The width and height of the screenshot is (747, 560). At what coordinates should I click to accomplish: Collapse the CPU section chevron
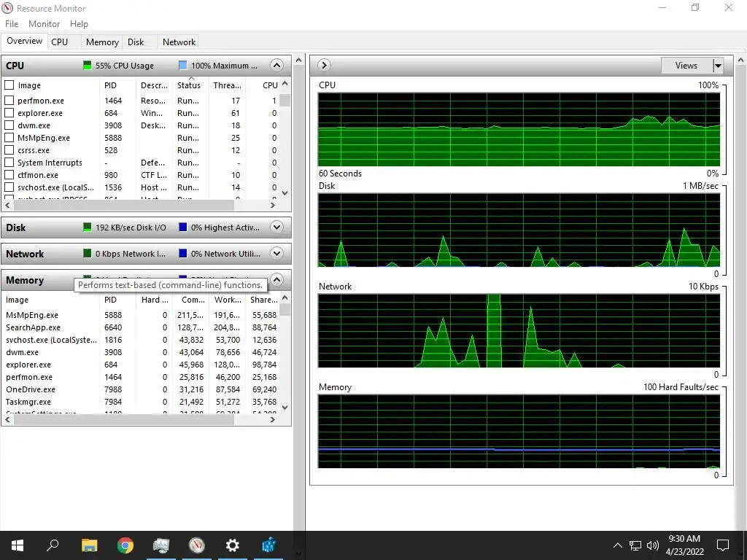point(276,65)
